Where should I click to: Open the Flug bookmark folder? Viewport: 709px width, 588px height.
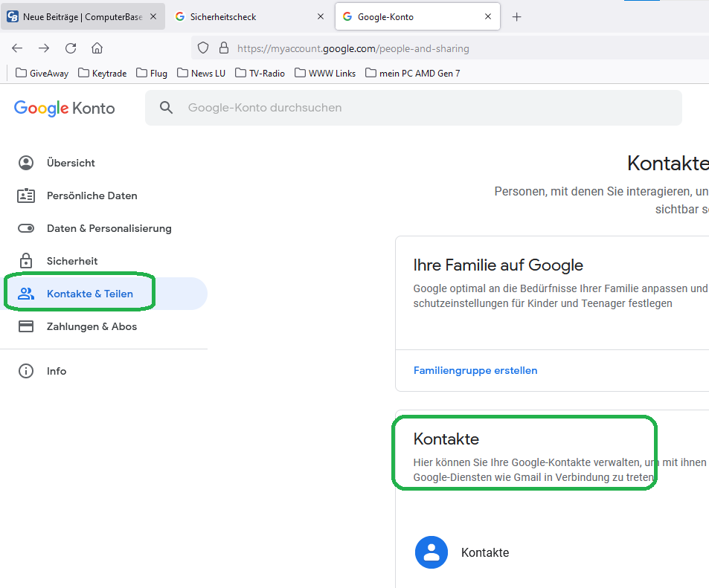[x=152, y=73]
